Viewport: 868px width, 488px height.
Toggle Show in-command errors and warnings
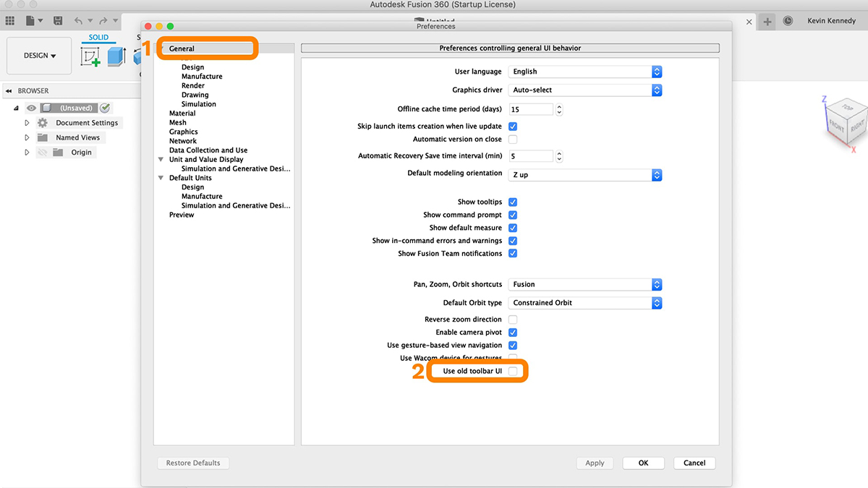tap(513, 241)
